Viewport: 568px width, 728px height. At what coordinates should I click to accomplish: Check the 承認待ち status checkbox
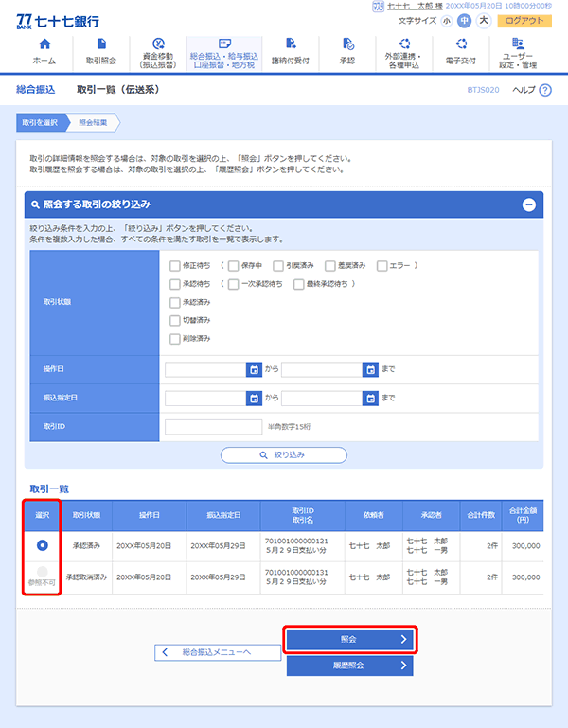[x=174, y=284]
